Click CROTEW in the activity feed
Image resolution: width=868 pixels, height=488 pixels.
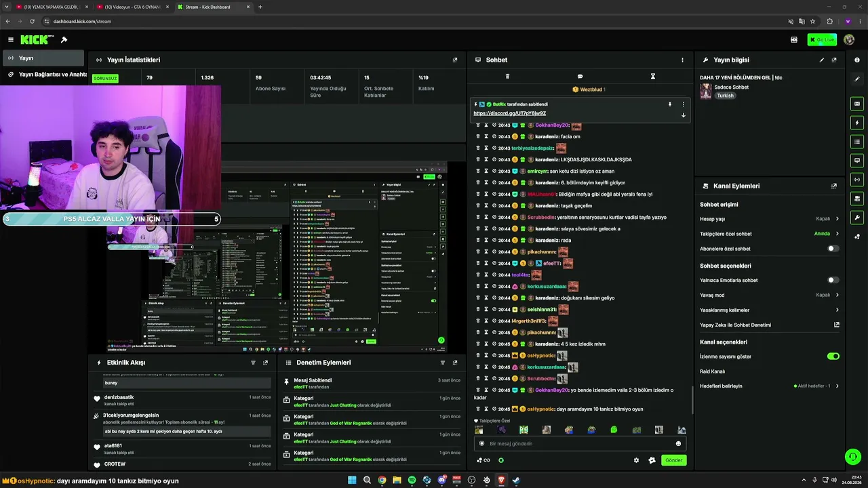click(x=115, y=464)
